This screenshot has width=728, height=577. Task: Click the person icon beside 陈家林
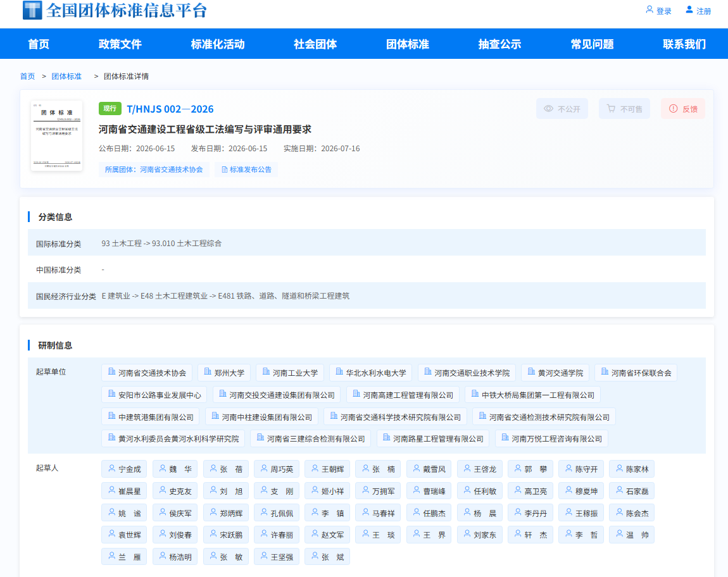[619, 468]
